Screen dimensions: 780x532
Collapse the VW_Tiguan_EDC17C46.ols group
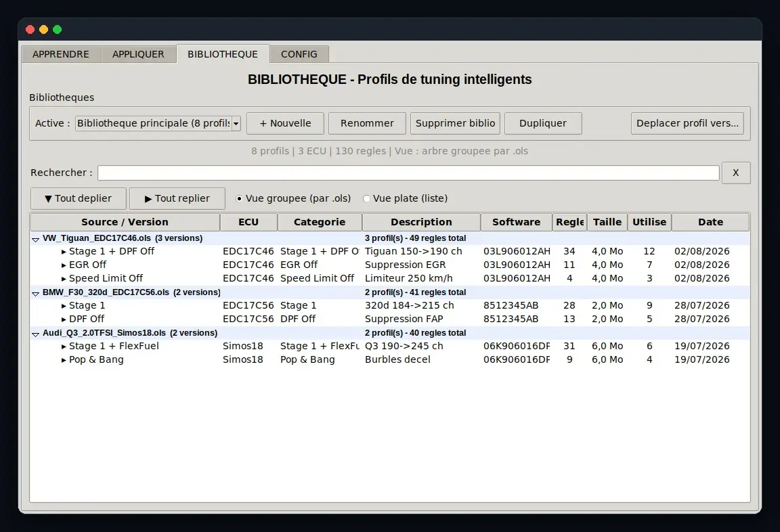pyautogui.click(x=35, y=239)
